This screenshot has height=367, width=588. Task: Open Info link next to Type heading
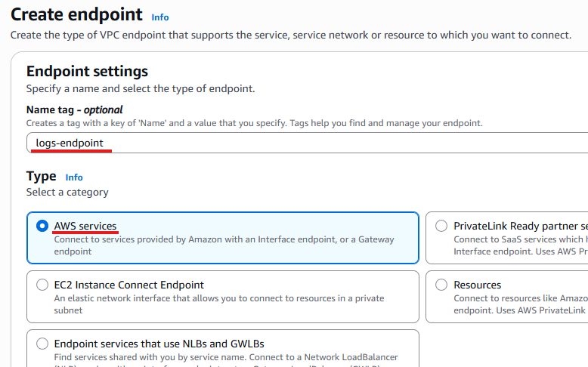[x=74, y=177]
